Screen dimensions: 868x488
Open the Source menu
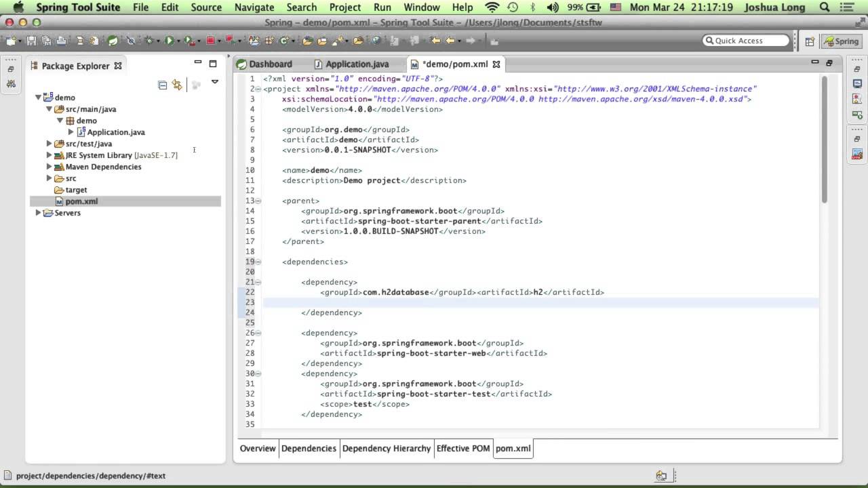click(x=206, y=7)
